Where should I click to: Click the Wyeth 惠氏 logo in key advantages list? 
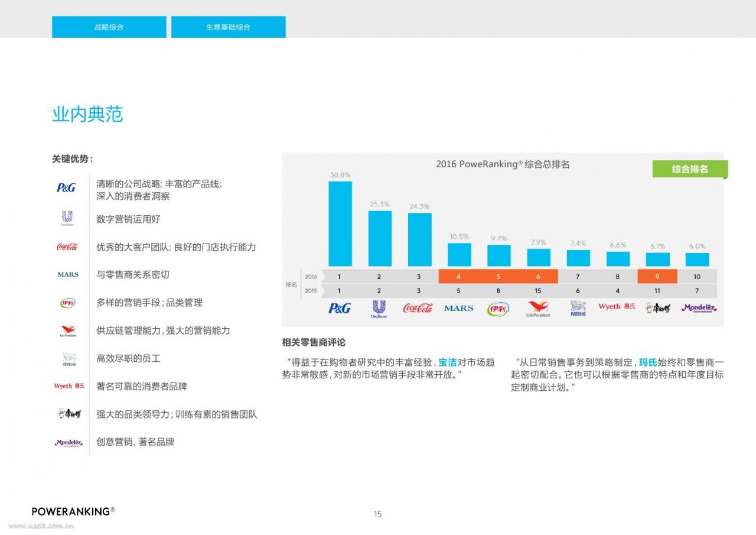(x=69, y=386)
